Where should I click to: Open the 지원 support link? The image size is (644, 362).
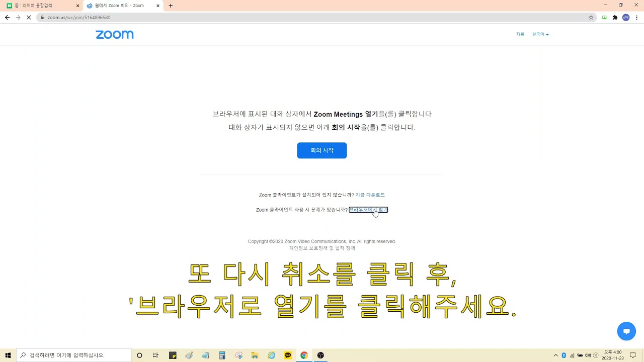coord(520,34)
